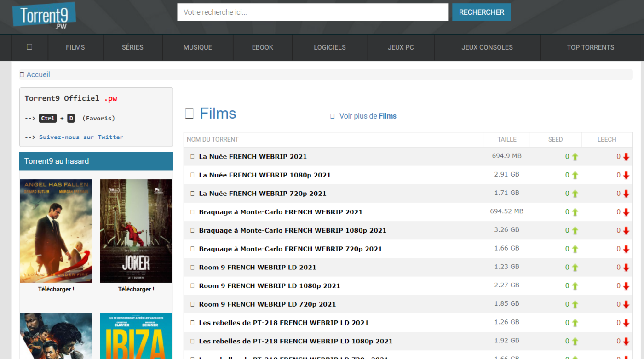The width and height of the screenshot is (644, 359).
Task: Click seed arrow for La Nuée WEBRIP 1080p
Action: (x=575, y=175)
